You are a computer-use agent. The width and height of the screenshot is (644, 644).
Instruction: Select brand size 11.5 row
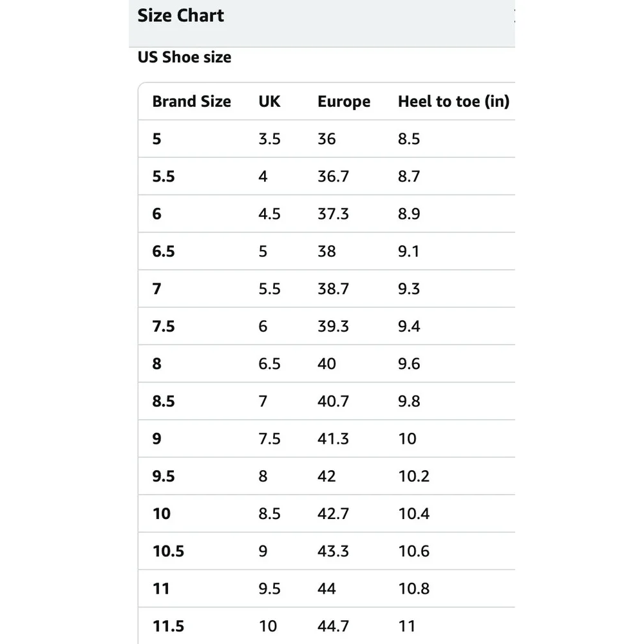[327, 626]
